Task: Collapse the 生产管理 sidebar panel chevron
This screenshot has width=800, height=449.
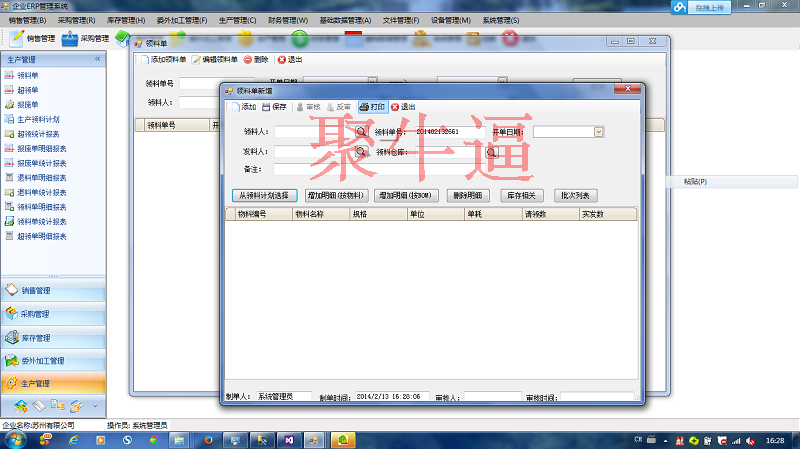Action: 97,59
